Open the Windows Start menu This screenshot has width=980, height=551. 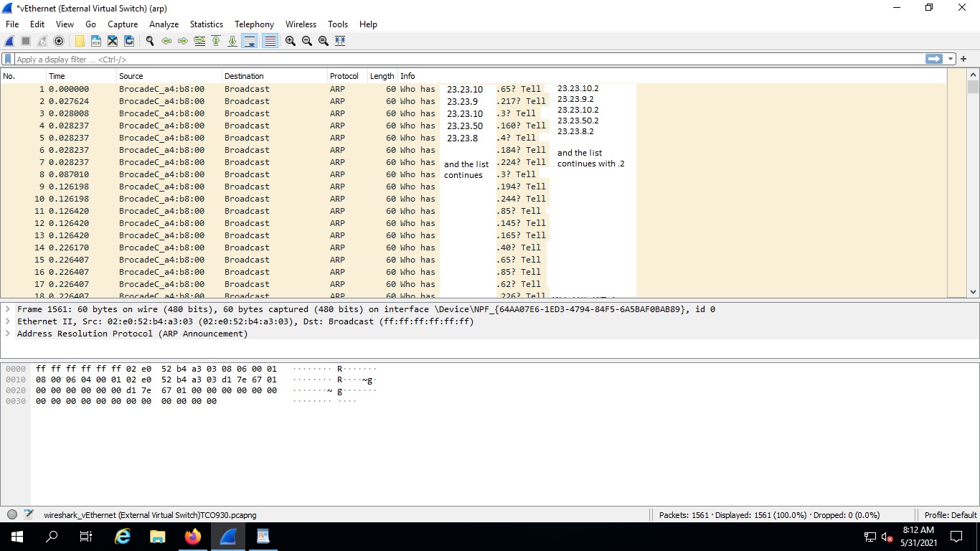pyautogui.click(x=17, y=537)
